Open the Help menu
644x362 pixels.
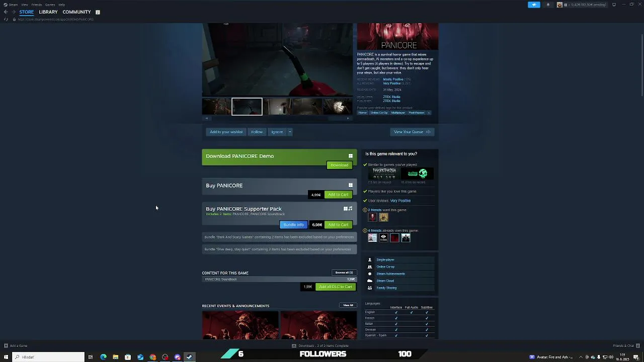tap(61, 5)
